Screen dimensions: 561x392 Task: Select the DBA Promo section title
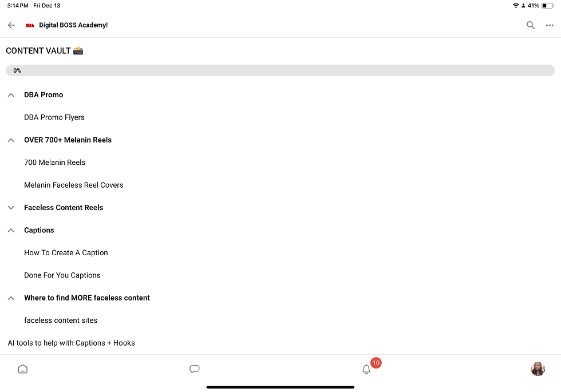(x=44, y=95)
